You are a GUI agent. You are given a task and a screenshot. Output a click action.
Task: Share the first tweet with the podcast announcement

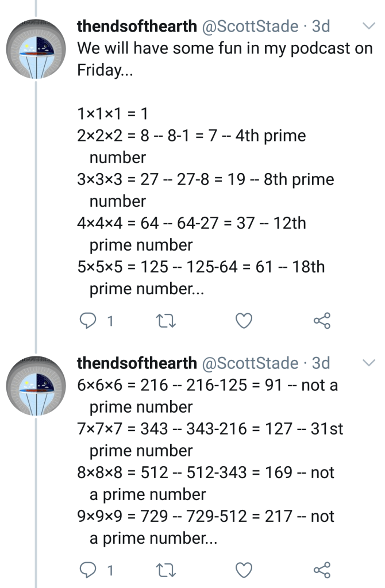[x=322, y=321]
